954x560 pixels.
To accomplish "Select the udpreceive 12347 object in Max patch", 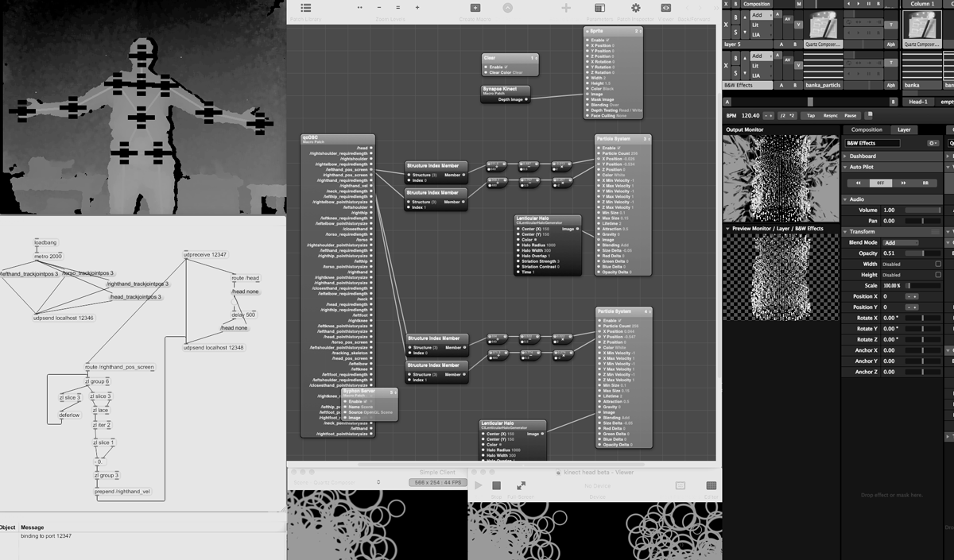I will (x=205, y=254).
